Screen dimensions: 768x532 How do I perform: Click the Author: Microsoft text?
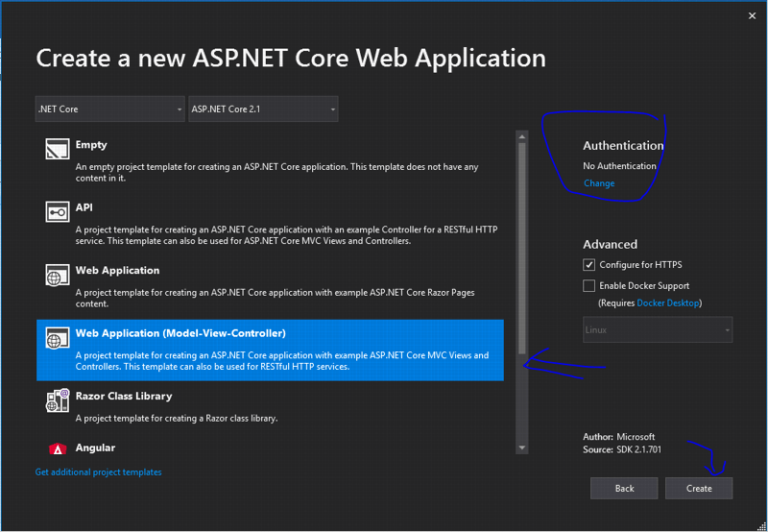[x=618, y=437]
